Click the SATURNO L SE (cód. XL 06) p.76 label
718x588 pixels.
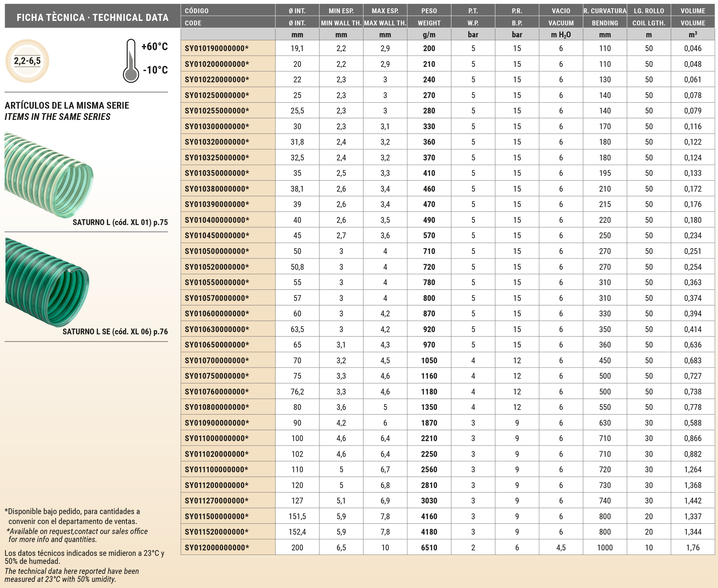click(x=115, y=331)
